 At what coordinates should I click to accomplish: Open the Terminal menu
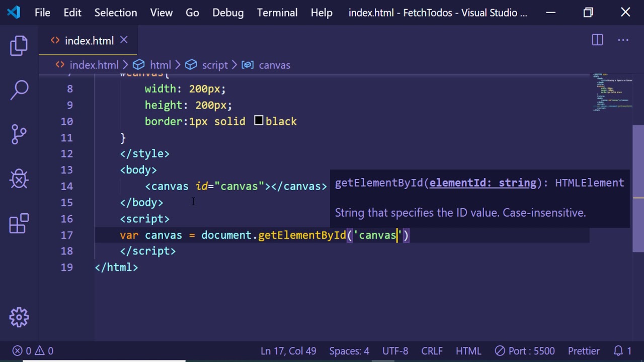277,13
